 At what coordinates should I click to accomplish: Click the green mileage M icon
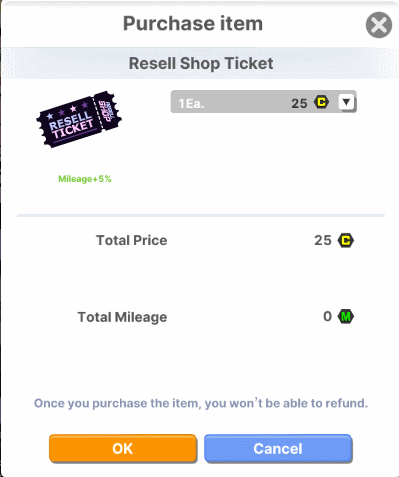pos(346,316)
